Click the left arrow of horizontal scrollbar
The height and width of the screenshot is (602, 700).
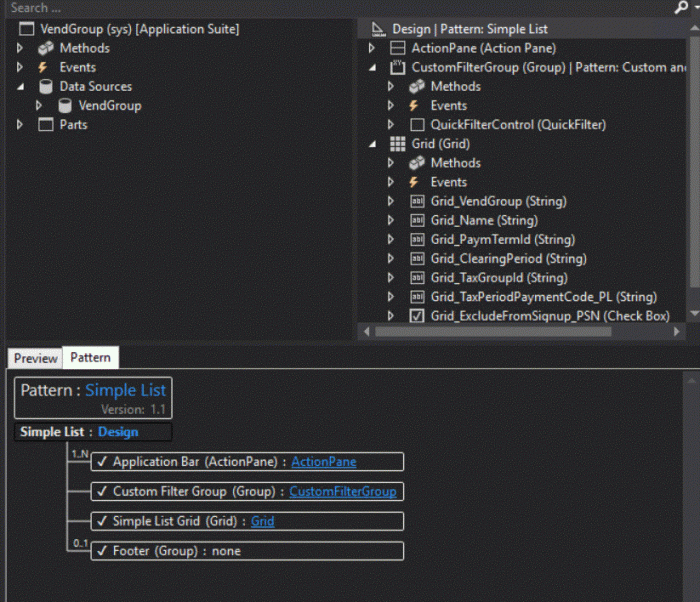367,332
